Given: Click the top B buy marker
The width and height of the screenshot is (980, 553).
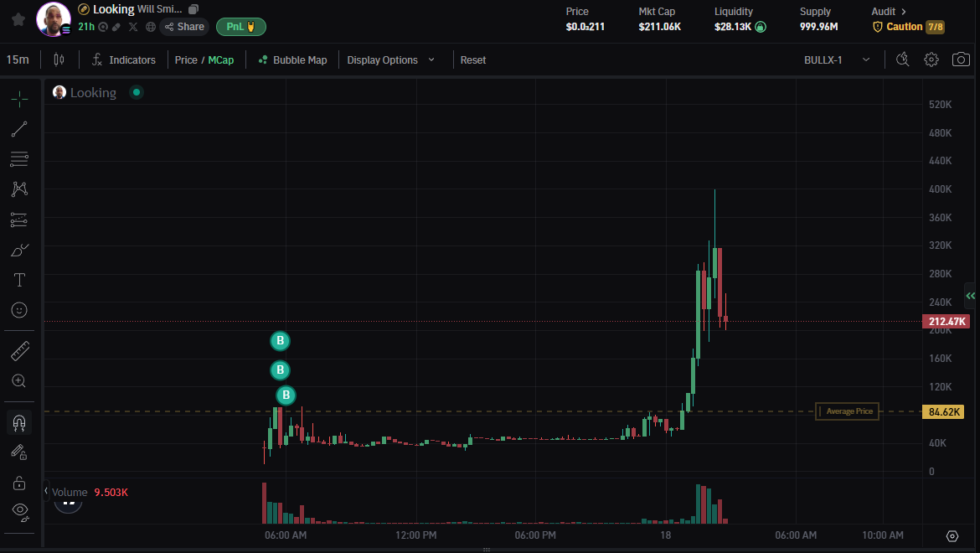Looking at the screenshot, I should 280,340.
